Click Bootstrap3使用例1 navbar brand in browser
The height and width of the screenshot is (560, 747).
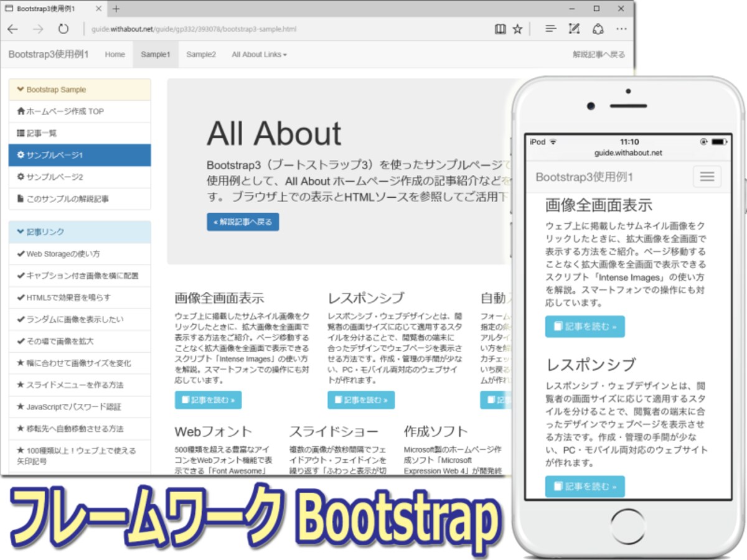49,54
